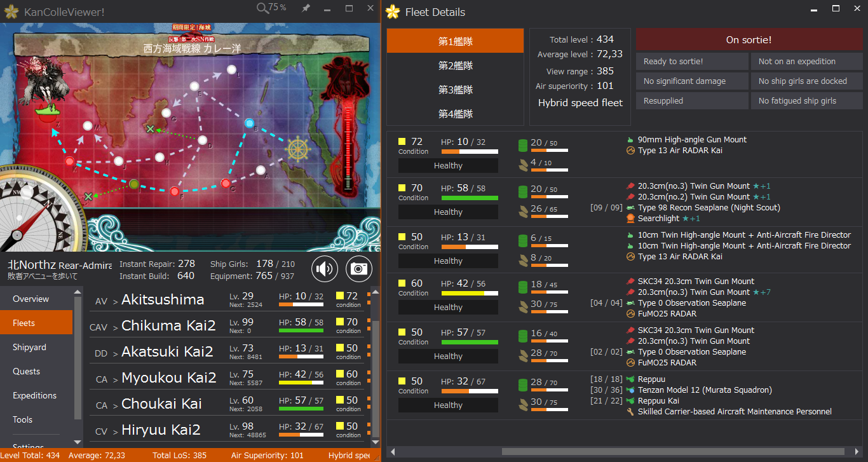
Task: Select the 第3艦隊 fleet tab
Action: (x=456, y=90)
